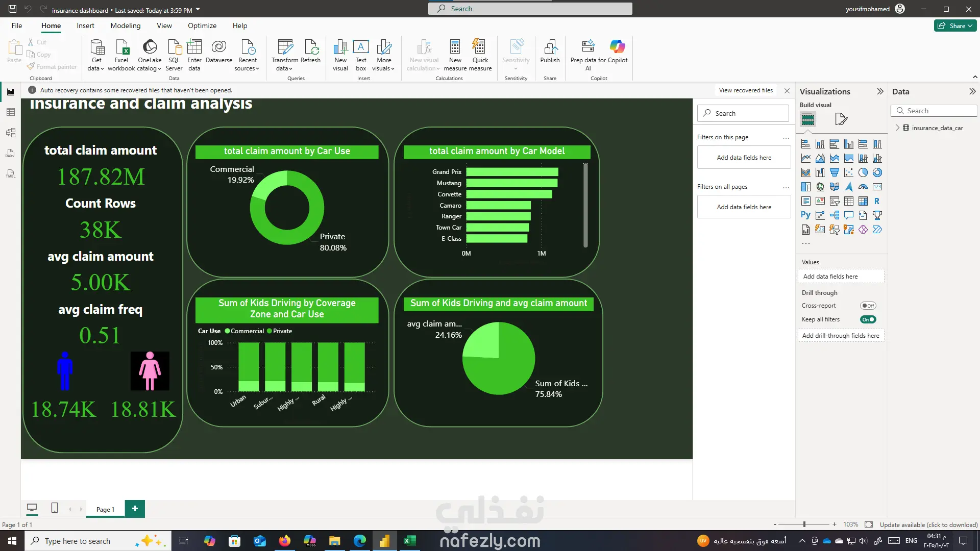Add a new report page
980x551 pixels.
(135, 509)
